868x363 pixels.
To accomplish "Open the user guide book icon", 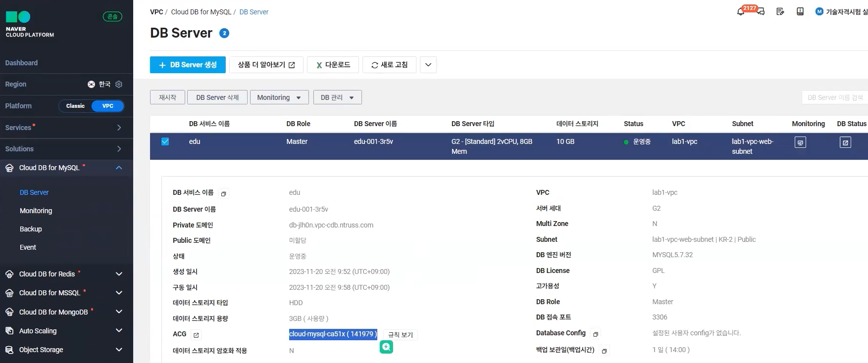I will [800, 11].
